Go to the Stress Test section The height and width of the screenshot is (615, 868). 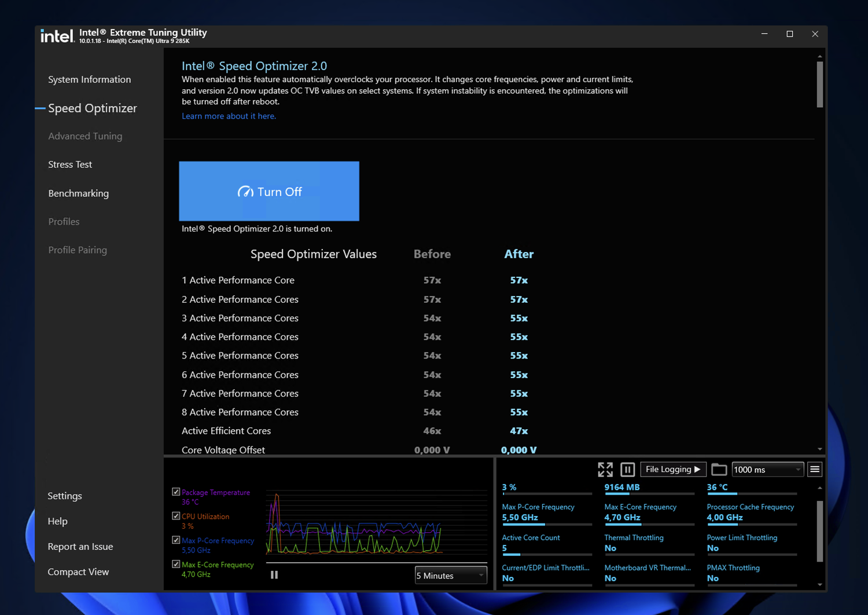point(70,164)
